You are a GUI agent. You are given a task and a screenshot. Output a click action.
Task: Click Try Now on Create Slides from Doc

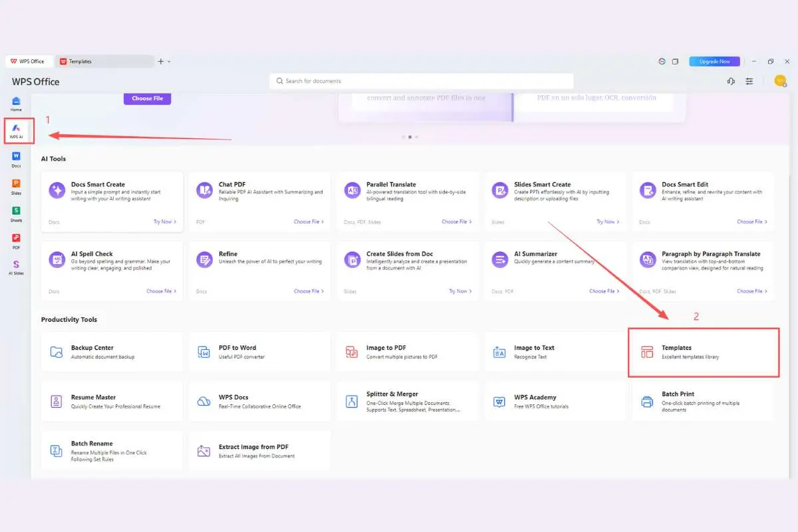click(460, 291)
